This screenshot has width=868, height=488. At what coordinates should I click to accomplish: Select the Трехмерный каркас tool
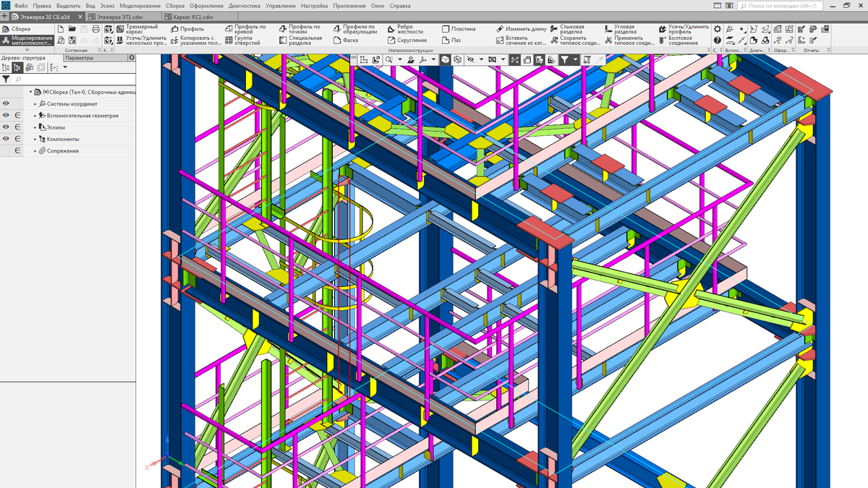[136, 30]
